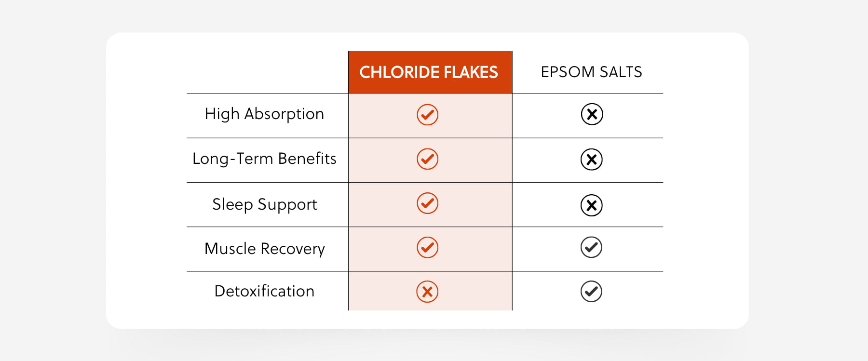The image size is (868, 361).
Task: Click empty top-left cell above High Absorption
Action: point(268,72)
